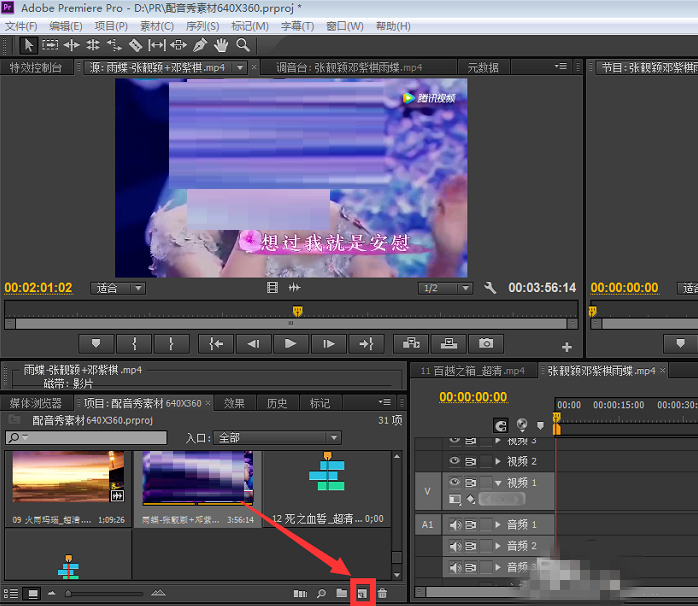The image size is (698, 606).
Task: Open the 序列(S) menu
Action: click(202, 26)
